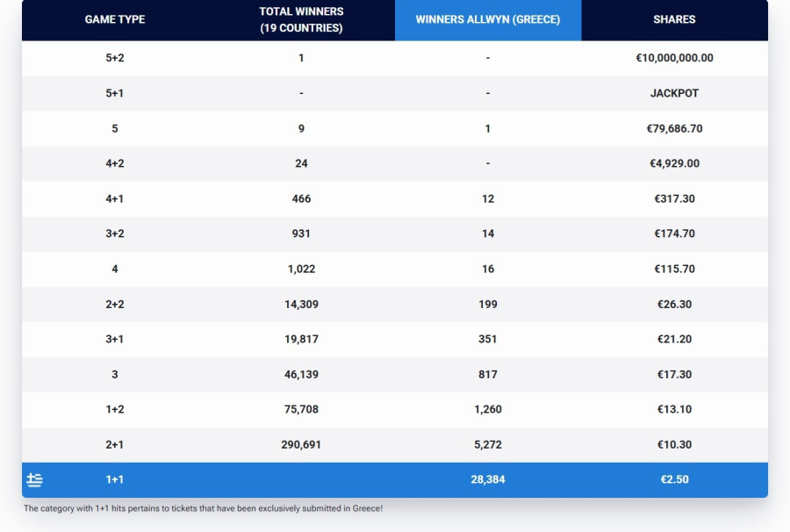The width and height of the screenshot is (790, 532).
Task: Click the Shares column header
Action: coord(674,19)
